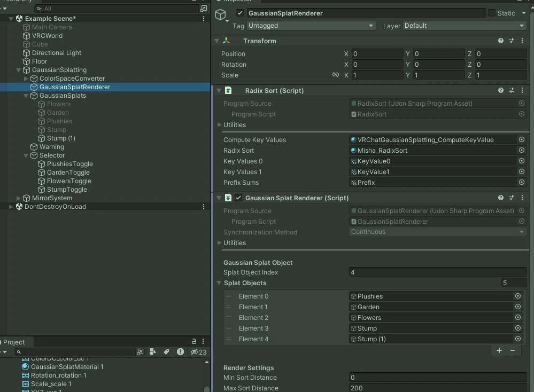The width and height of the screenshot is (534, 392).
Task: Open Transform component help reference
Action: [501, 41]
